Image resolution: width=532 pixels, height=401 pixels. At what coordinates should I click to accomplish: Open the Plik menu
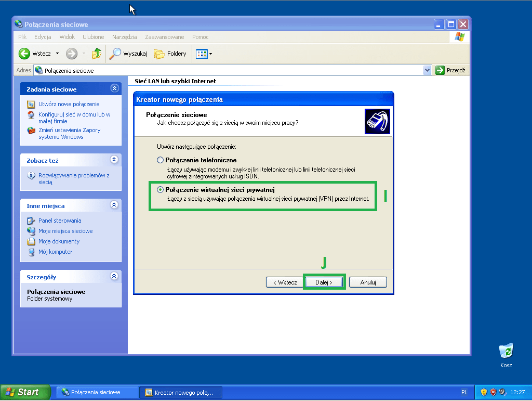pos(22,37)
